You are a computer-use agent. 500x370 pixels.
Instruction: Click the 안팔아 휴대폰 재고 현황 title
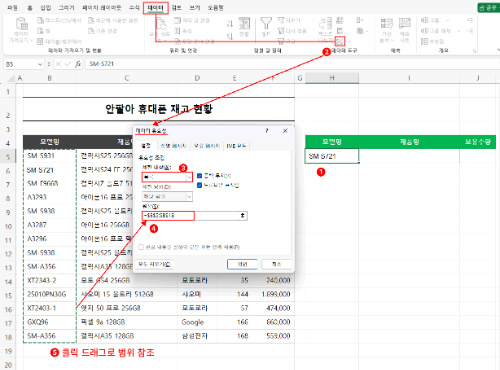pyautogui.click(x=159, y=109)
